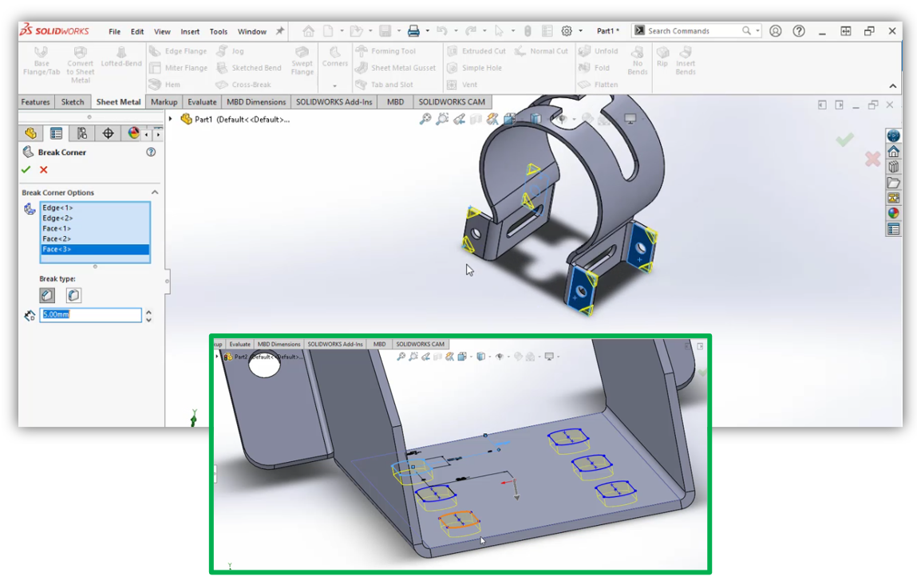Select Face<1> in the selection list

point(95,228)
